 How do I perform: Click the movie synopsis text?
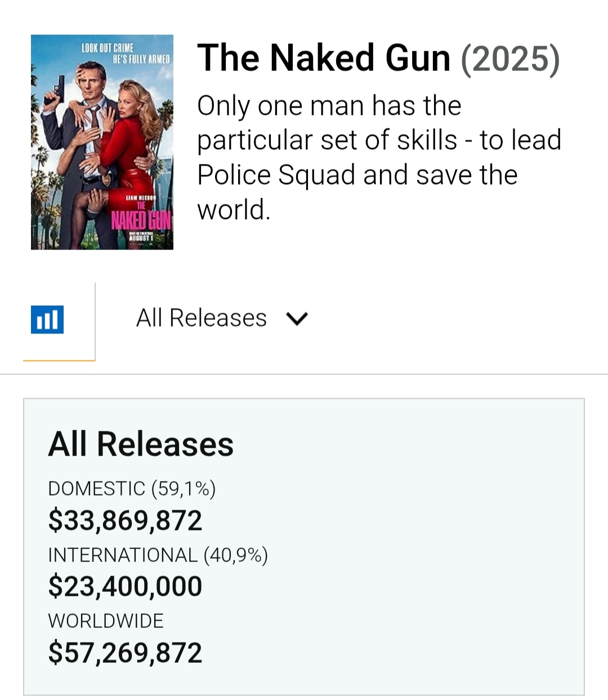[x=378, y=157]
